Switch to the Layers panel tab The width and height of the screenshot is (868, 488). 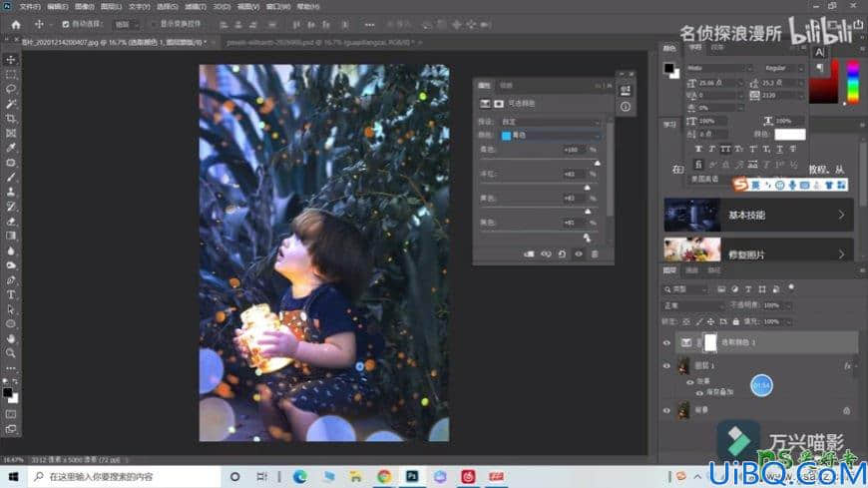pos(669,270)
